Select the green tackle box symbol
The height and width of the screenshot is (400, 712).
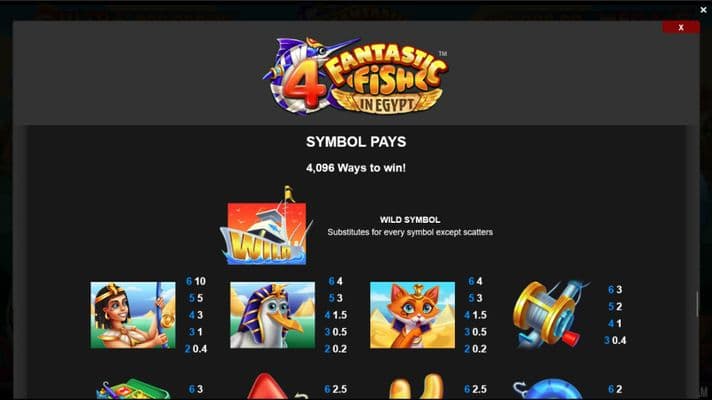(x=133, y=389)
